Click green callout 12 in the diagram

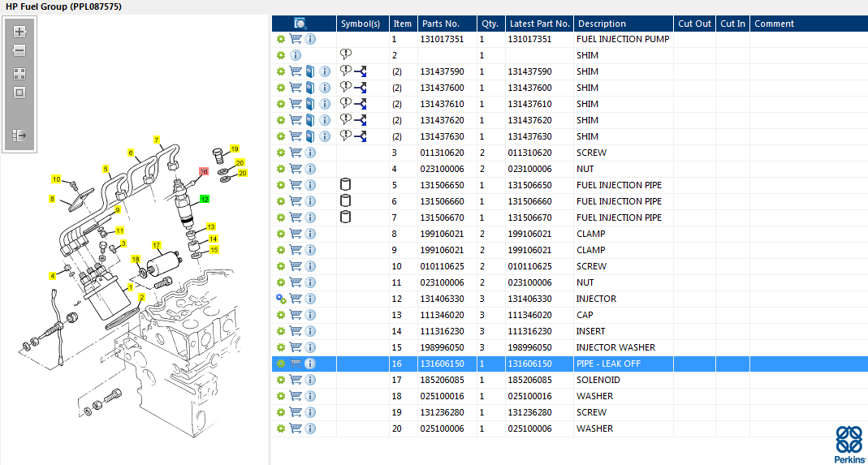(x=205, y=199)
